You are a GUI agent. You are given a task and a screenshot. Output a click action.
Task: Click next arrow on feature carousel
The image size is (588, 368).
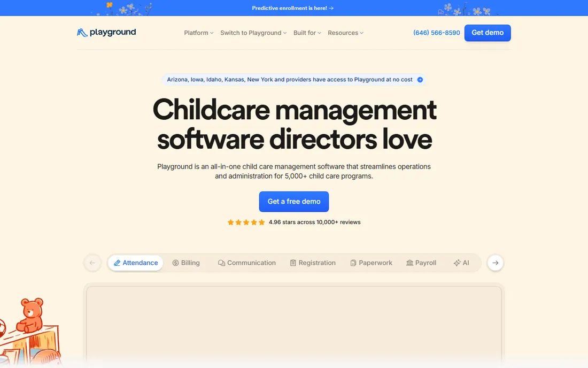click(496, 263)
